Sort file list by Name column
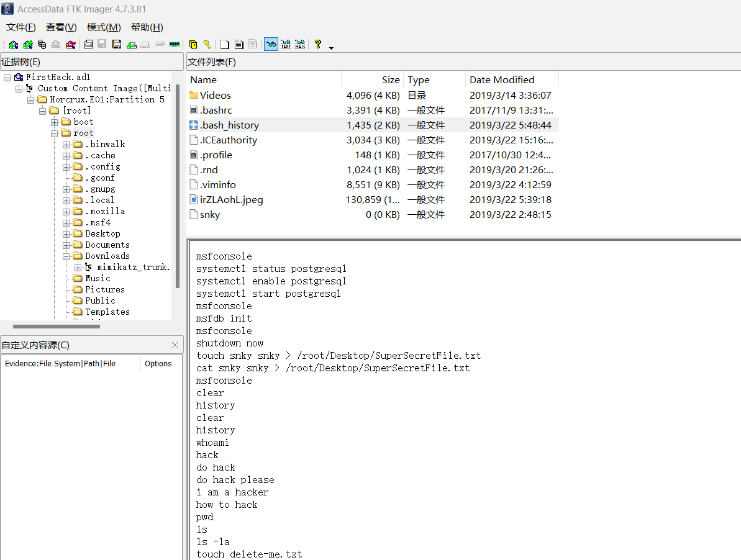Screen dimensions: 741x560 264,80
